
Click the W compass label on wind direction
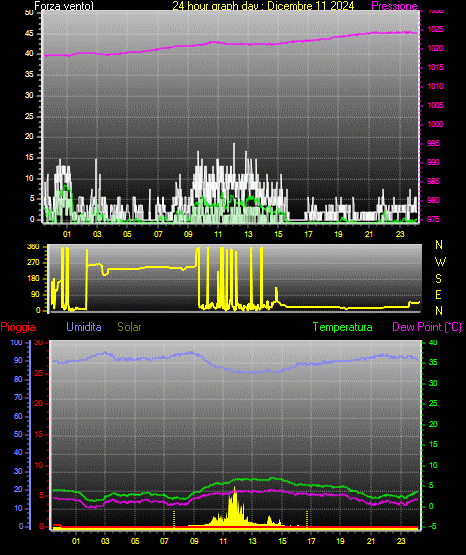click(440, 262)
